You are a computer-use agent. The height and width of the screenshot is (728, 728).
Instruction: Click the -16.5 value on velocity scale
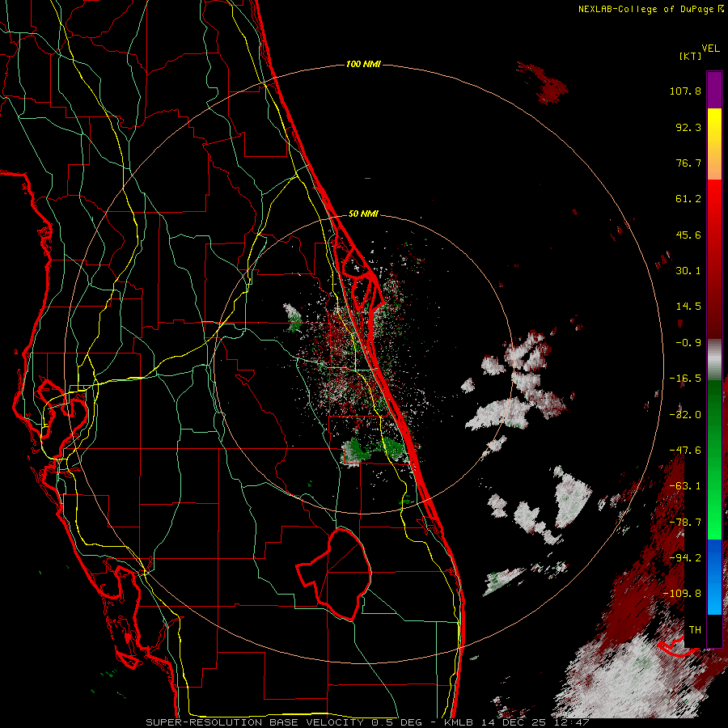tap(685, 379)
